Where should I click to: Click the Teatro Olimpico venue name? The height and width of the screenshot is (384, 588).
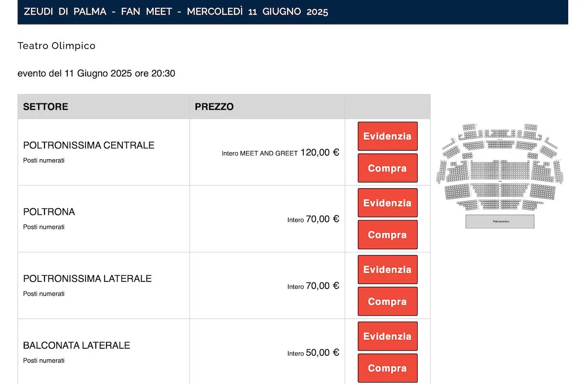(x=56, y=46)
